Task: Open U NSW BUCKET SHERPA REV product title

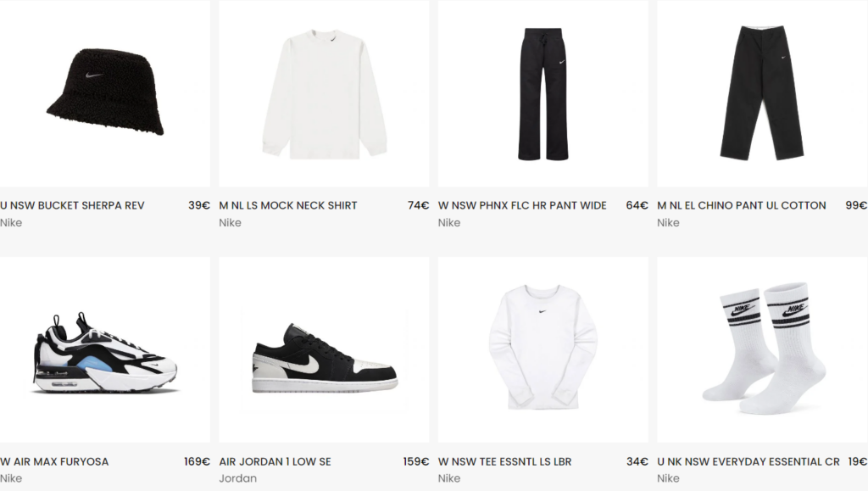Action: tap(72, 205)
